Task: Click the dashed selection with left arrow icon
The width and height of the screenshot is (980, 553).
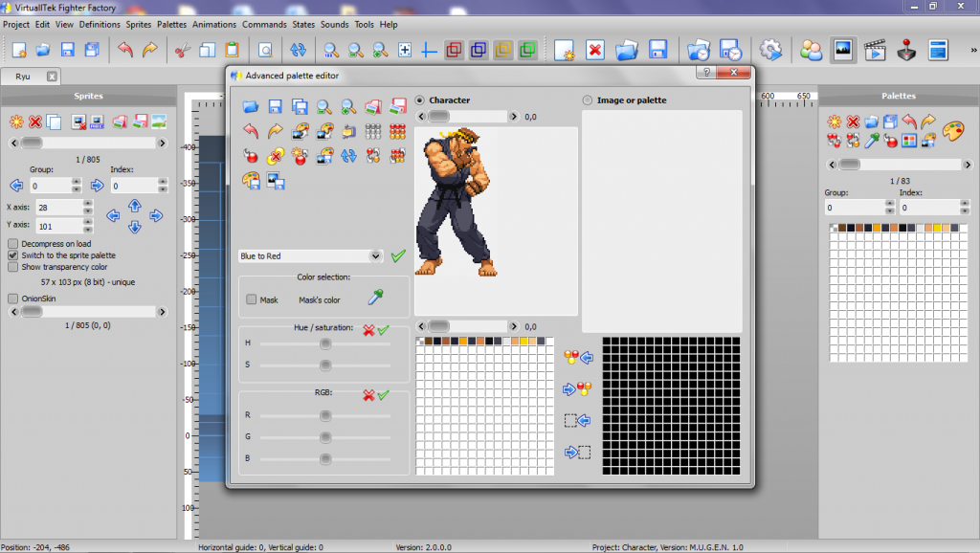Action: click(x=577, y=421)
